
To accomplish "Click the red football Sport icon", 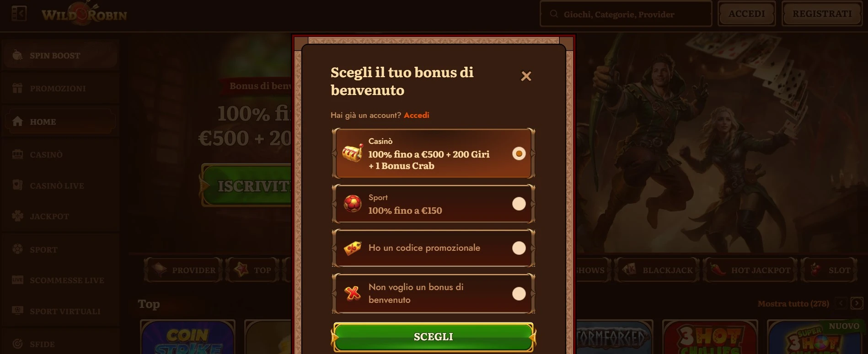I will 353,204.
